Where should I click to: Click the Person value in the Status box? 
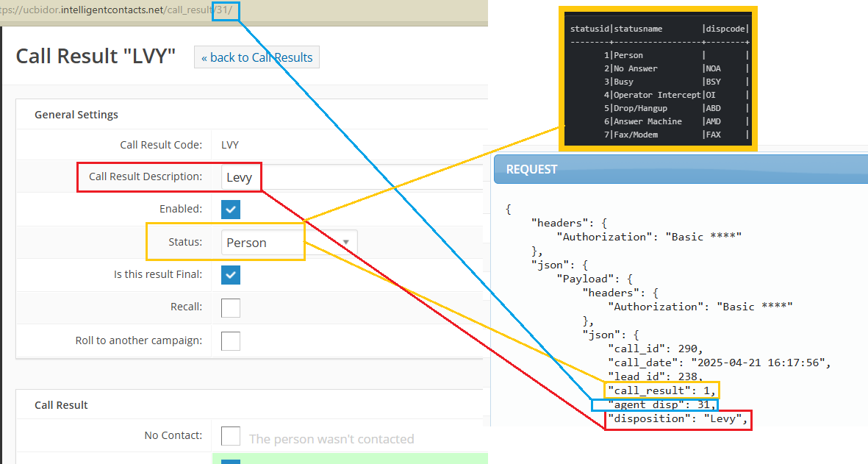247,243
